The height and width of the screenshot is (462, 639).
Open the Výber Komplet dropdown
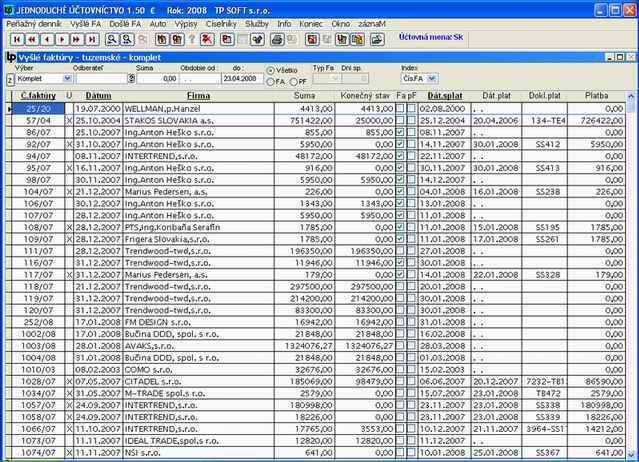68,78
